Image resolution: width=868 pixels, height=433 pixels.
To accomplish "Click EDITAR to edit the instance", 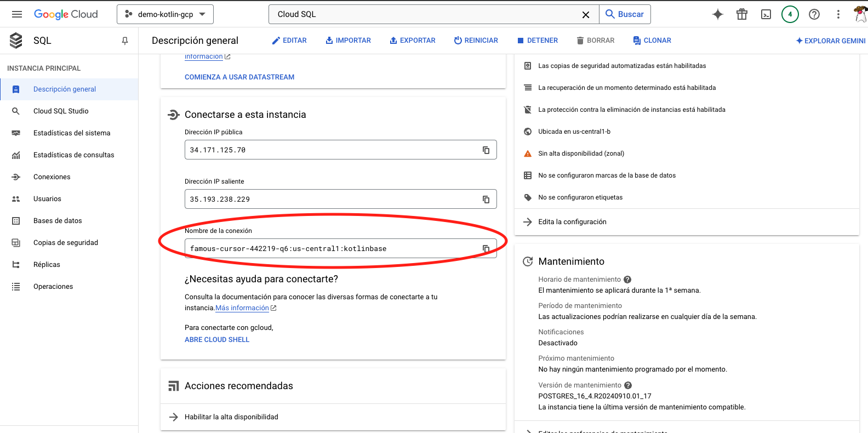I will point(289,41).
